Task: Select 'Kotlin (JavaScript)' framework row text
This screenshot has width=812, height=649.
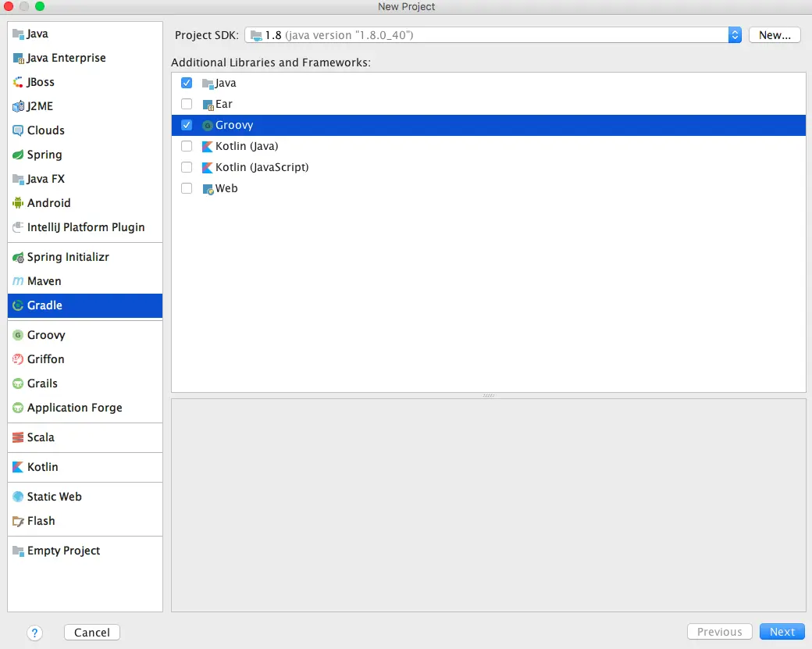Action: pyautogui.click(x=262, y=167)
